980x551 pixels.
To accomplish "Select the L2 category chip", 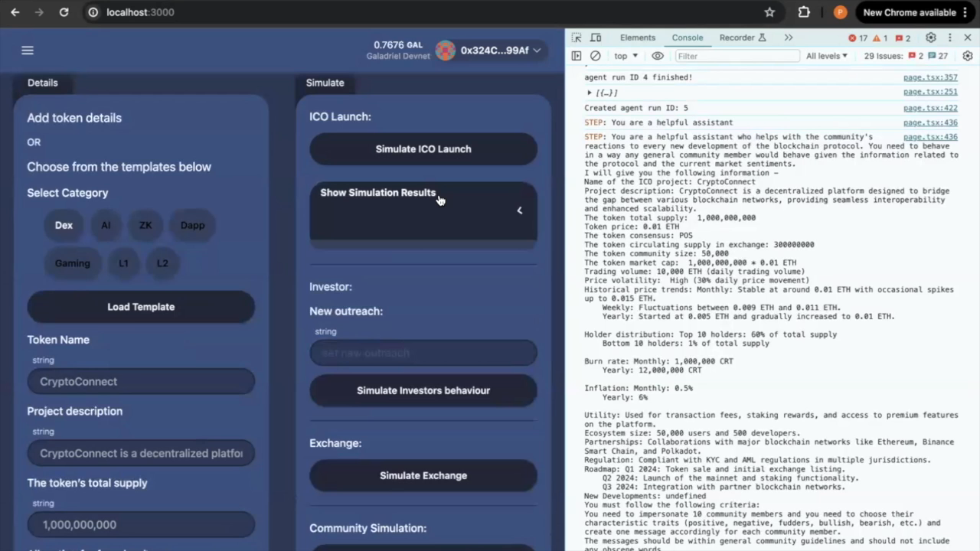I will (x=162, y=263).
